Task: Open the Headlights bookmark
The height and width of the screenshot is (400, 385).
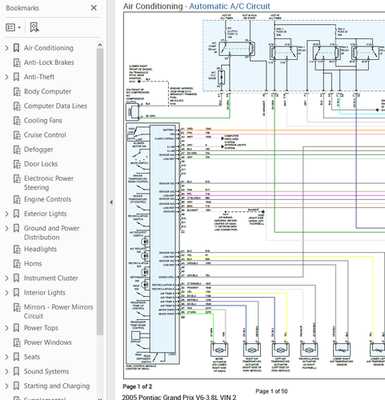Action: 40,249
